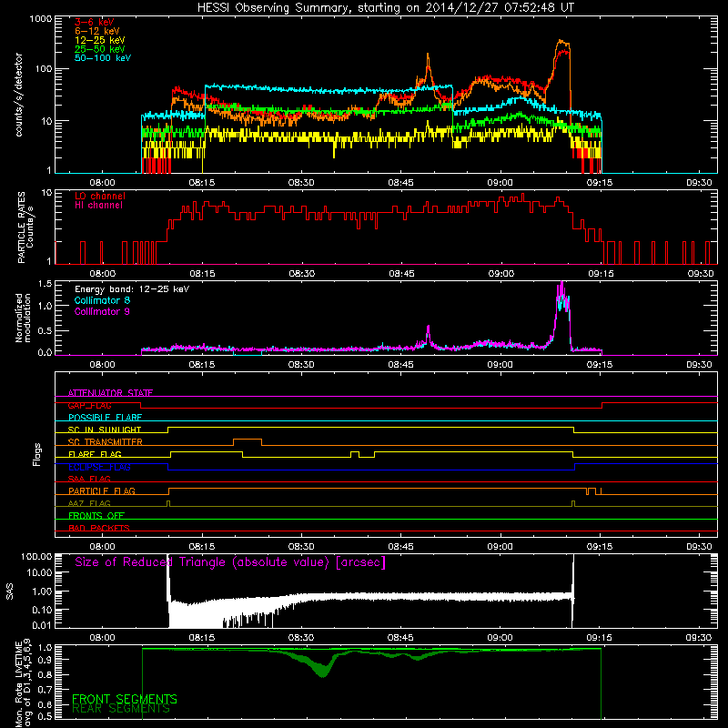Select the green FRONTS_OFF label
Image resolution: width=728 pixels, height=728 pixels.
click(96, 516)
